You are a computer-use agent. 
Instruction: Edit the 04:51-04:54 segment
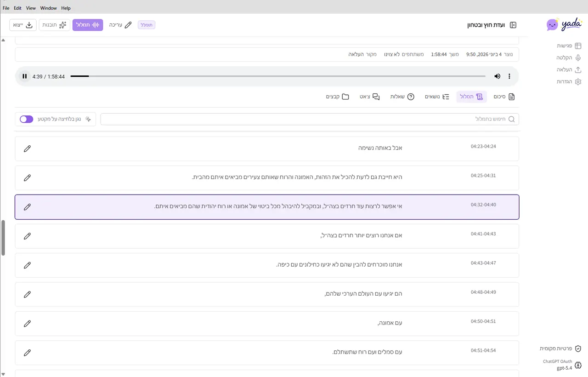coord(27,353)
